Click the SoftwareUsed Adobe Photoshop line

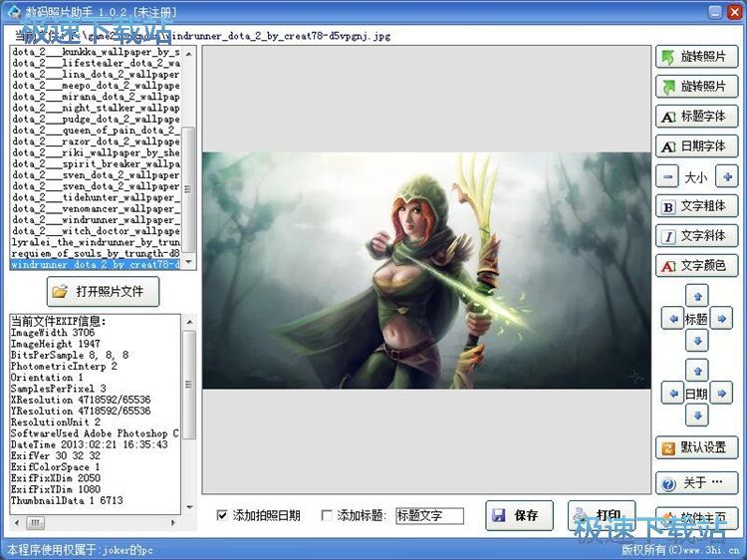click(95, 433)
